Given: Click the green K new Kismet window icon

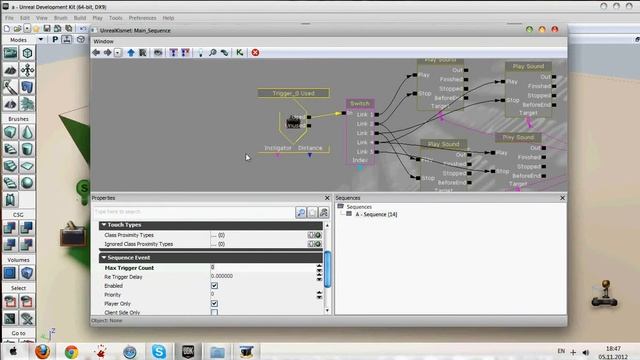Looking at the screenshot, I should coord(240,53).
